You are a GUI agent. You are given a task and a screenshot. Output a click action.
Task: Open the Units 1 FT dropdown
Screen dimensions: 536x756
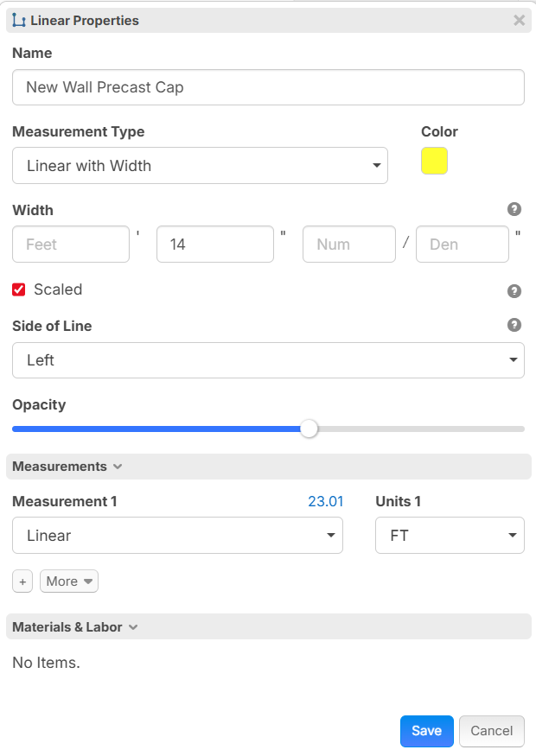pyautogui.click(x=450, y=536)
